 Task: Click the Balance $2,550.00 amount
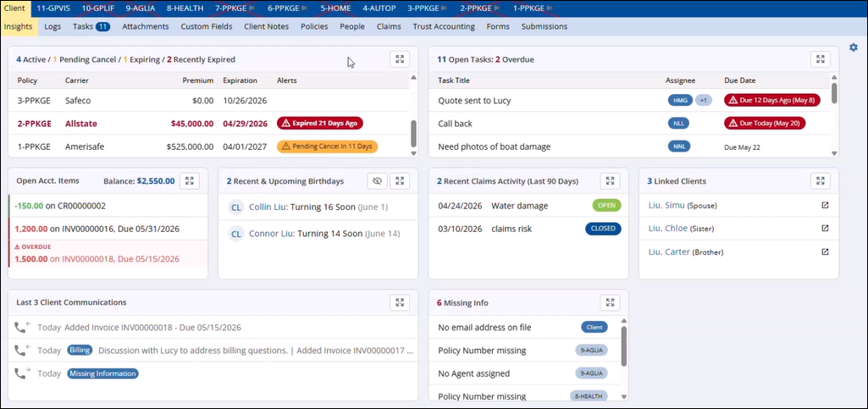pyautogui.click(x=156, y=181)
